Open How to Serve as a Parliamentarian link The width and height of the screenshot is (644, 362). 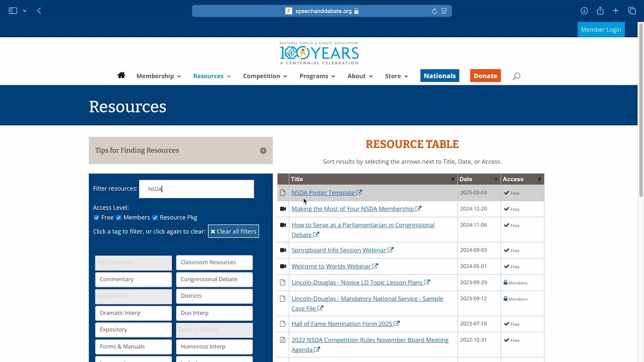coord(363,230)
